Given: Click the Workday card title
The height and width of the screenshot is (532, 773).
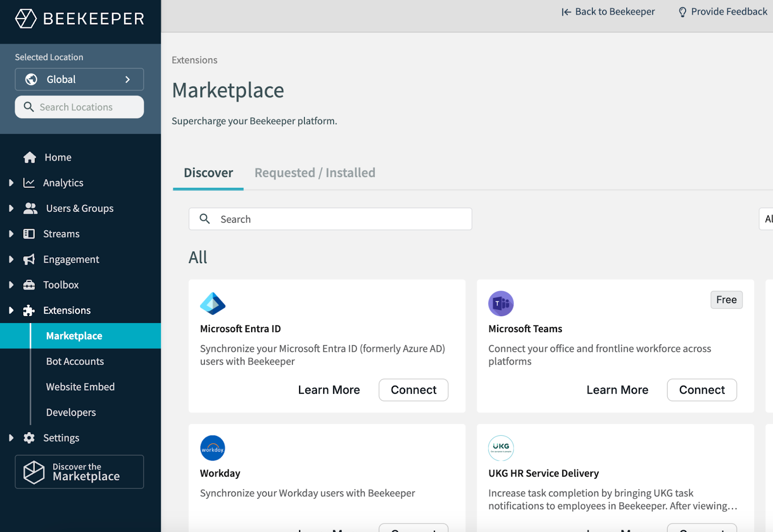Looking at the screenshot, I should (x=220, y=474).
